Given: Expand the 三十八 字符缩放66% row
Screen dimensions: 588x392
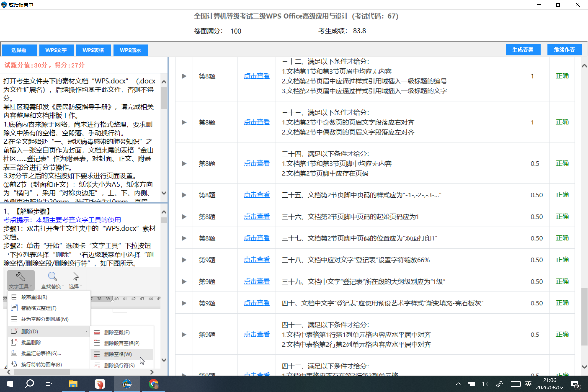Looking at the screenshot, I should pos(184,260).
